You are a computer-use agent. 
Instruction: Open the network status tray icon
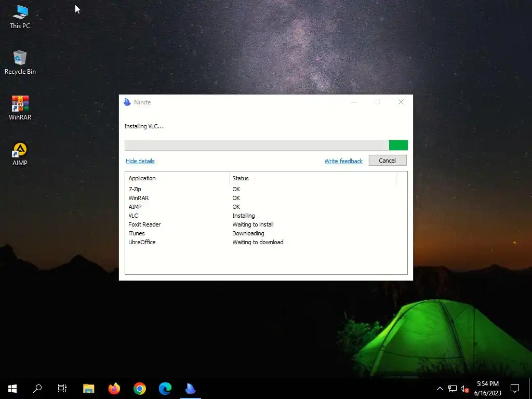click(453, 389)
